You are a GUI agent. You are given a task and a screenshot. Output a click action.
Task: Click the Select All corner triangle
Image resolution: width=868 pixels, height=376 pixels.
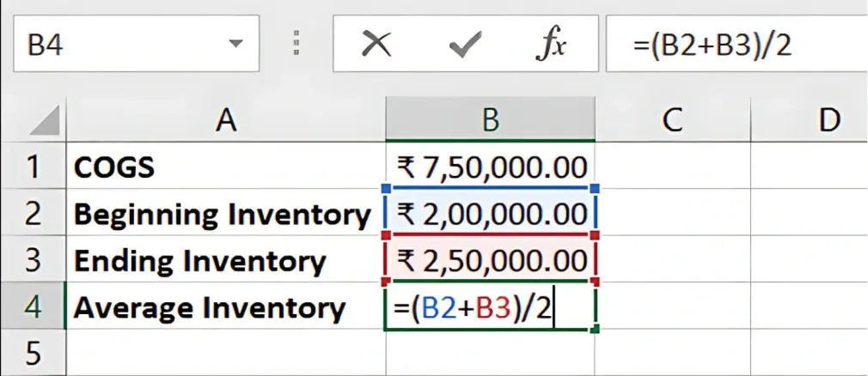coord(44,121)
